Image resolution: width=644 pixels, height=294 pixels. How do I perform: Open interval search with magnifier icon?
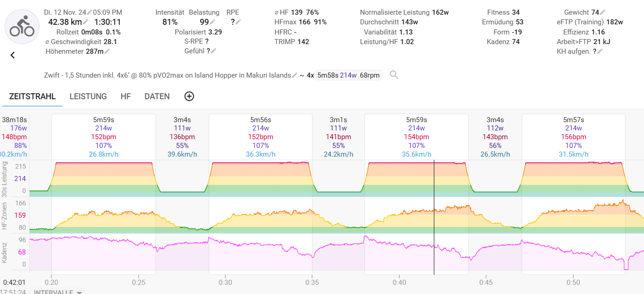pos(394,75)
